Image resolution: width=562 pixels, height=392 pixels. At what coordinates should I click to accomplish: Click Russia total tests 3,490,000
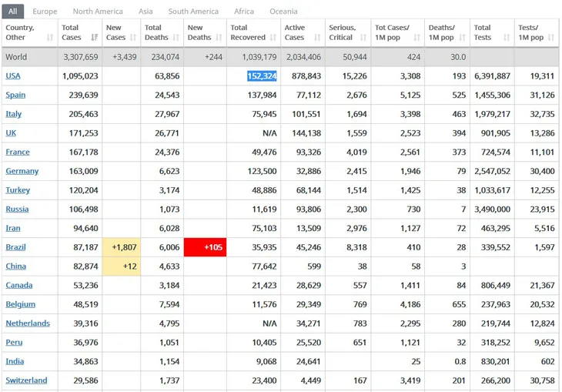492,209
